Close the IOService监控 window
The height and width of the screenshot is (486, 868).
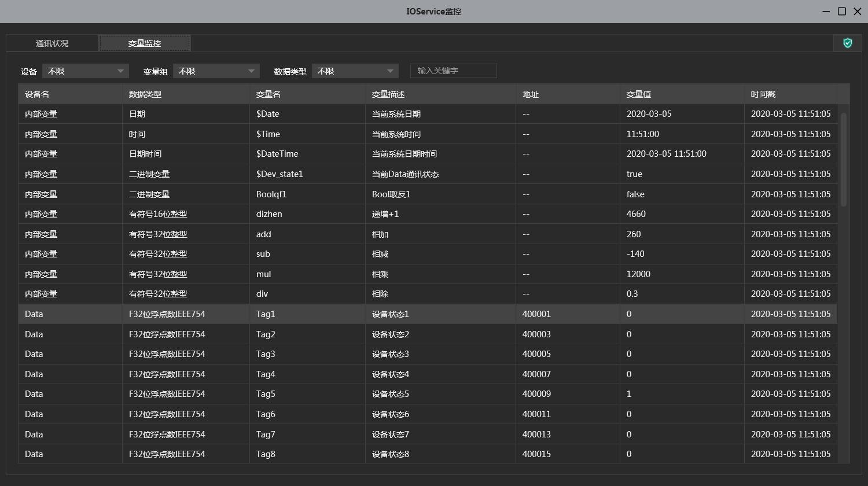coord(856,12)
